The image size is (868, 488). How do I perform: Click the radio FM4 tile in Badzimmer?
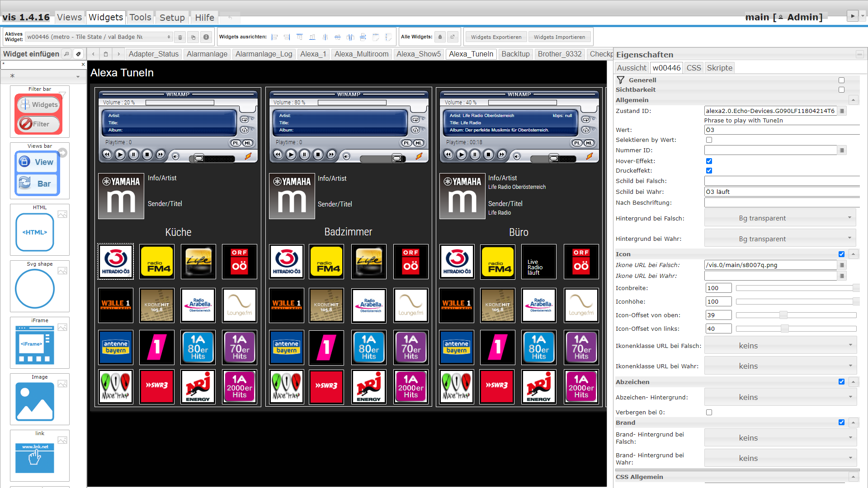pos(327,262)
